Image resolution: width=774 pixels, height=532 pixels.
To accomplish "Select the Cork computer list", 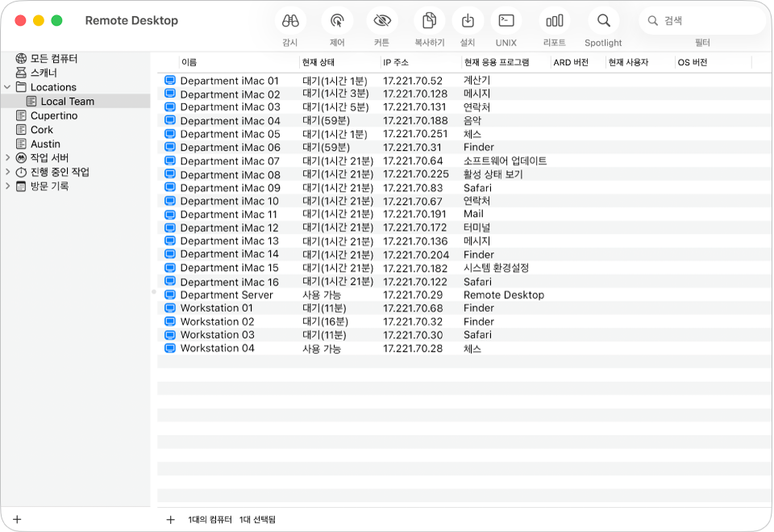I will click(x=41, y=130).
